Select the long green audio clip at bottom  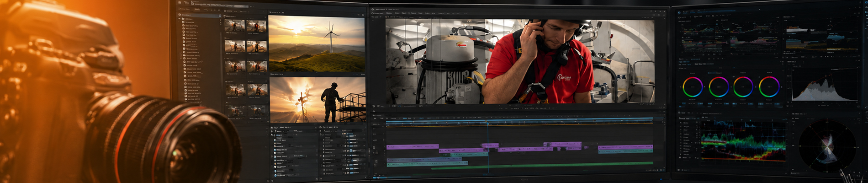click(x=541, y=163)
